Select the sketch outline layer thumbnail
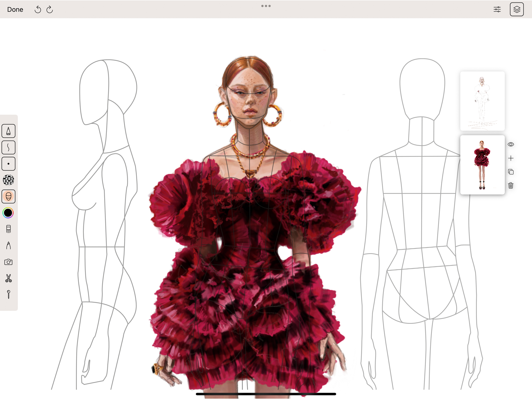The height and width of the screenshot is (399, 532). click(x=482, y=101)
